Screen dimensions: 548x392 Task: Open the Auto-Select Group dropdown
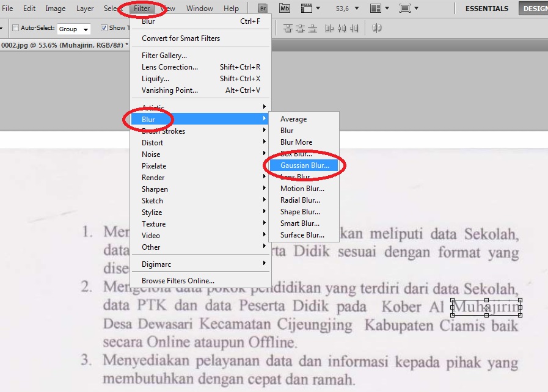pyautogui.click(x=73, y=28)
